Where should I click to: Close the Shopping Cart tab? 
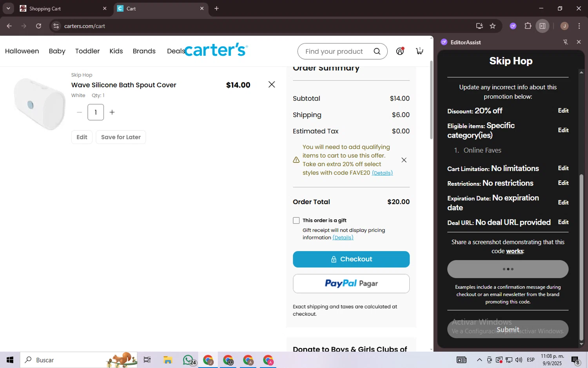(x=104, y=8)
